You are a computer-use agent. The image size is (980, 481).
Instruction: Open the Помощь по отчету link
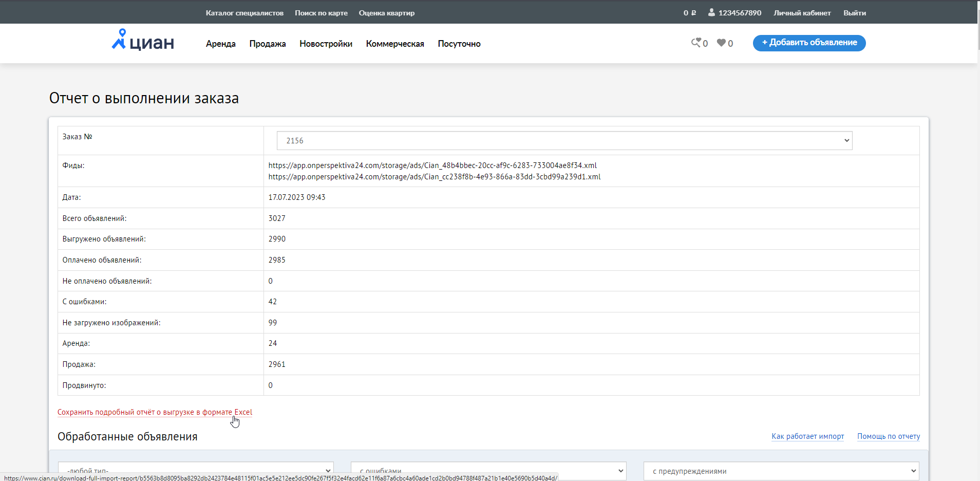[x=889, y=436]
